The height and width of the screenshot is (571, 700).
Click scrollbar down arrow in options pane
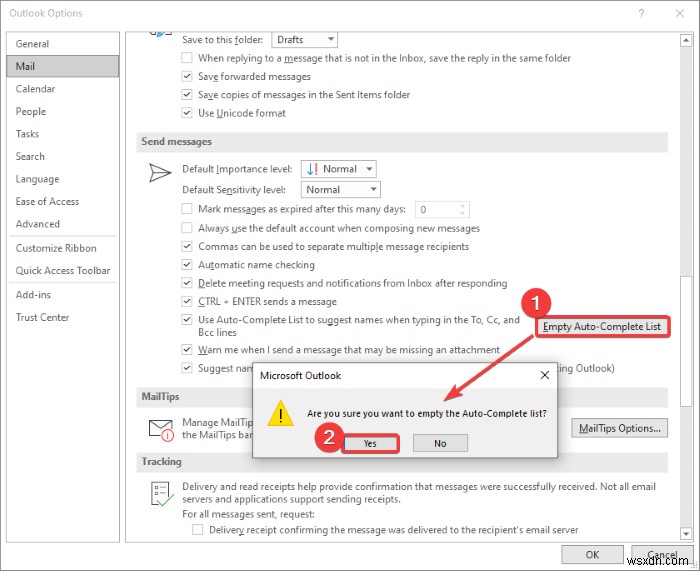pyautogui.click(x=686, y=533)
